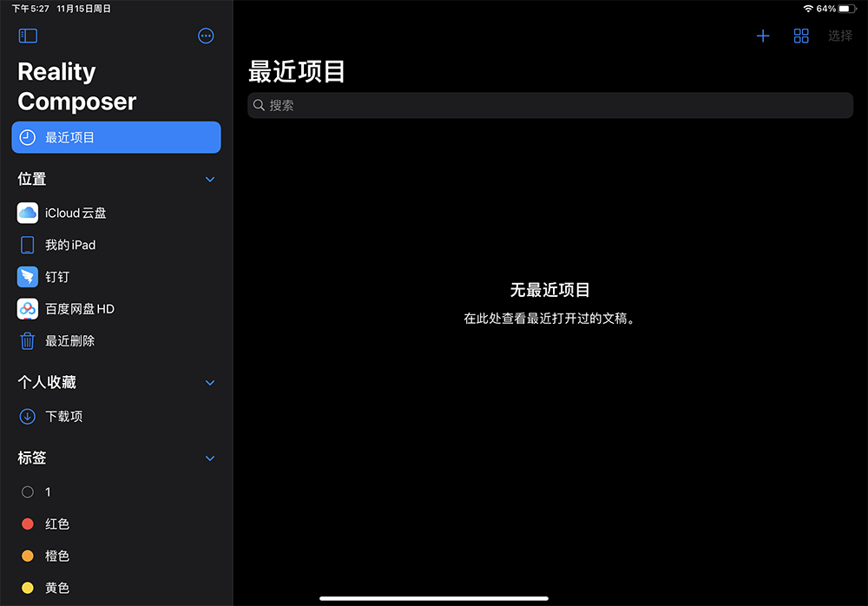Tap the home indicator bar
Screen dimensions: 868x606
pos(434,598)
